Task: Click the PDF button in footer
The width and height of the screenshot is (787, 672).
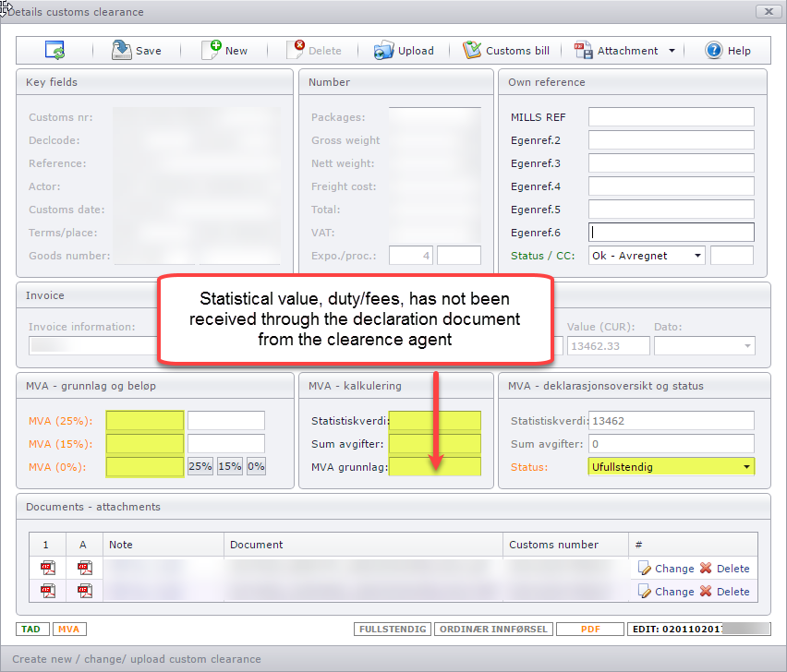Action: click(589, 630)
